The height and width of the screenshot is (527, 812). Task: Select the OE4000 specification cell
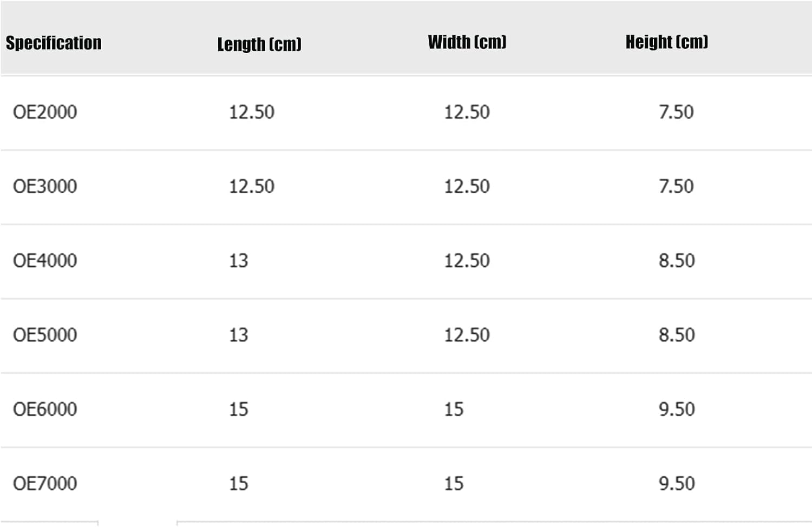coord(45,260)
